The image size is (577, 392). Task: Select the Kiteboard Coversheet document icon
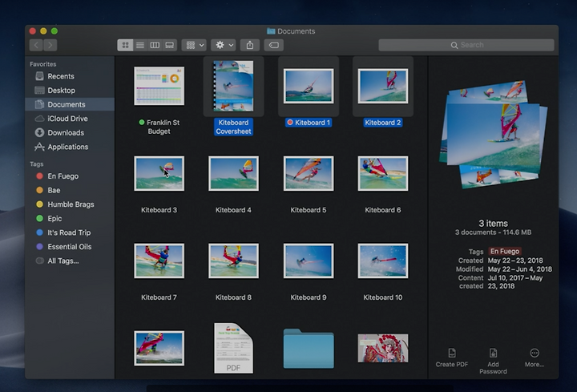(233, 86)
